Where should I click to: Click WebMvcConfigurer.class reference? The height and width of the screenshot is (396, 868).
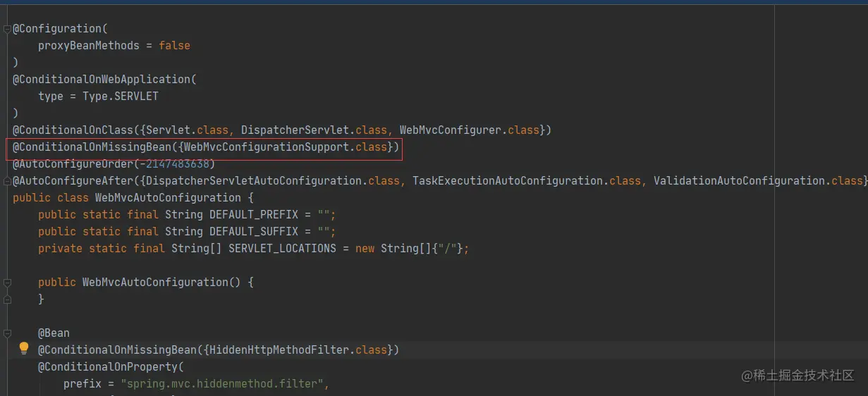(470, 130)
